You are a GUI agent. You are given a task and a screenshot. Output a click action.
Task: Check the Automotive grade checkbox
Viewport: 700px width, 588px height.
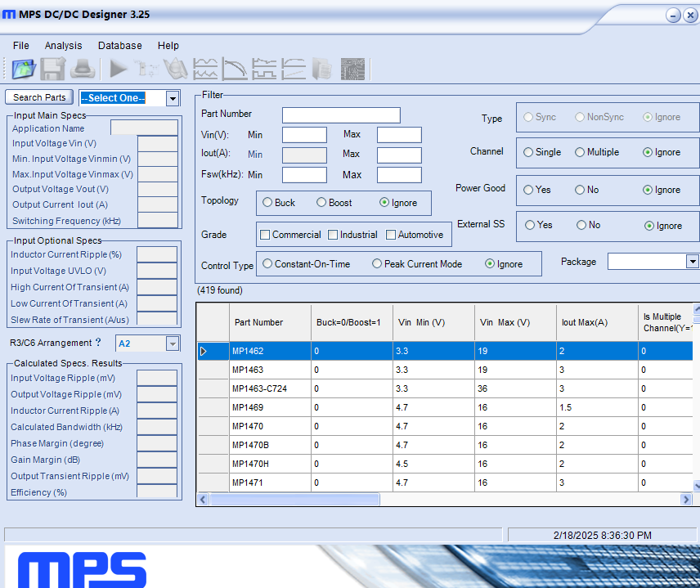[390, 235]
